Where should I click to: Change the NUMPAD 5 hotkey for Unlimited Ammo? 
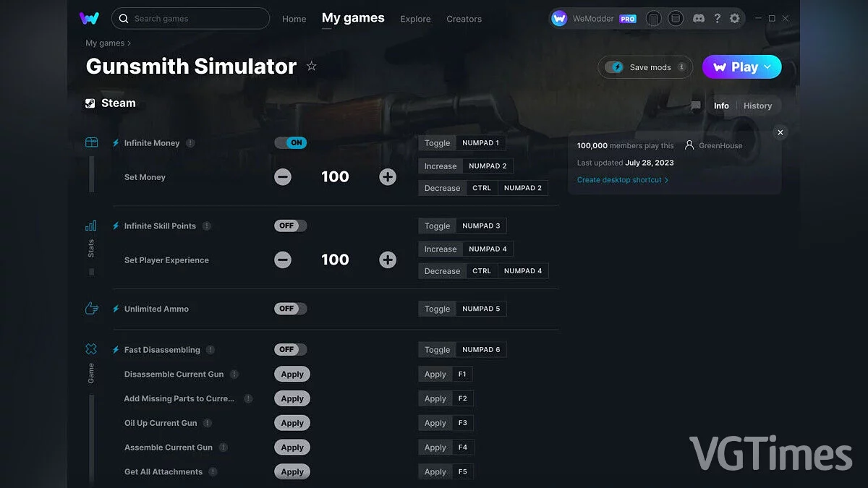click(x=482, y=309)
